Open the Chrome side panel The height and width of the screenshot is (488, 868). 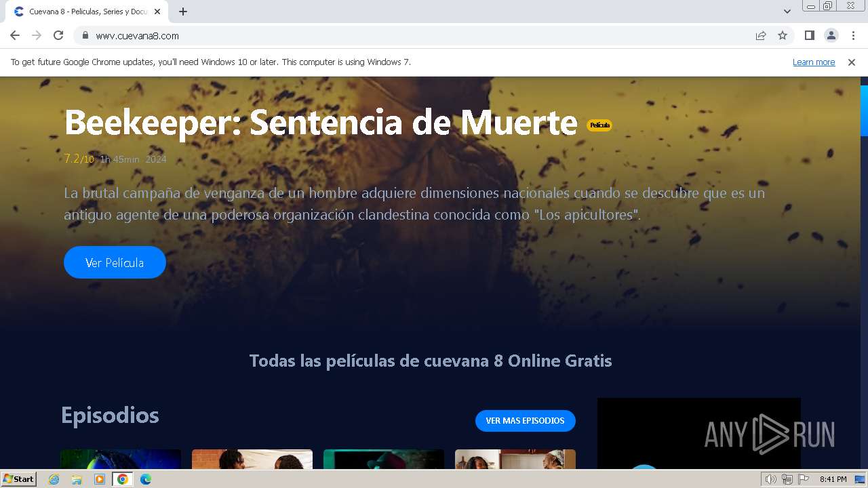(809, 35)
